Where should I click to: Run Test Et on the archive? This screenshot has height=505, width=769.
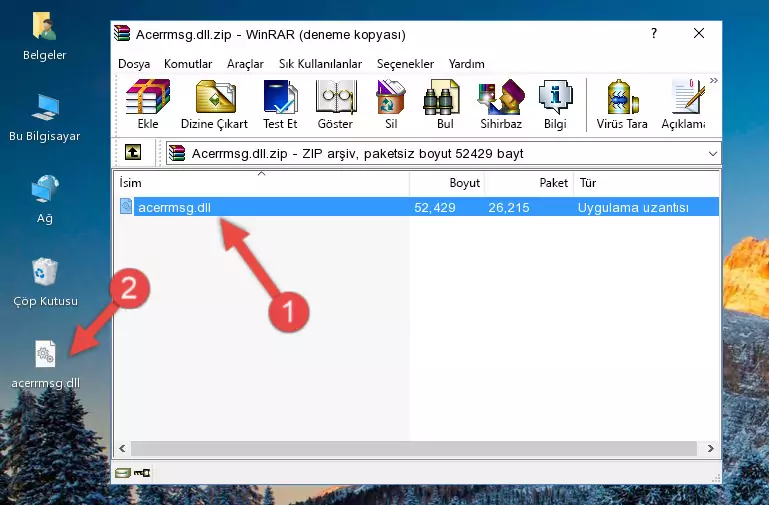(x=280, y=104)
